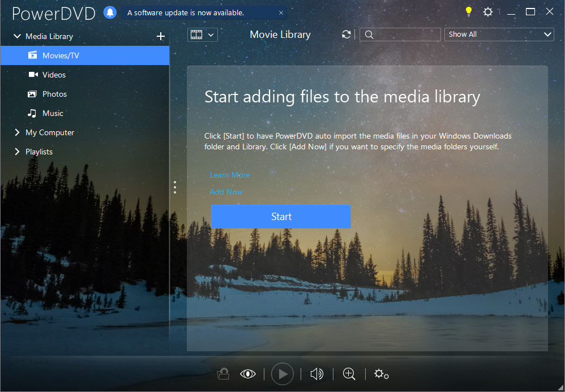Click the refresh library icon

(x=346, y=35)
